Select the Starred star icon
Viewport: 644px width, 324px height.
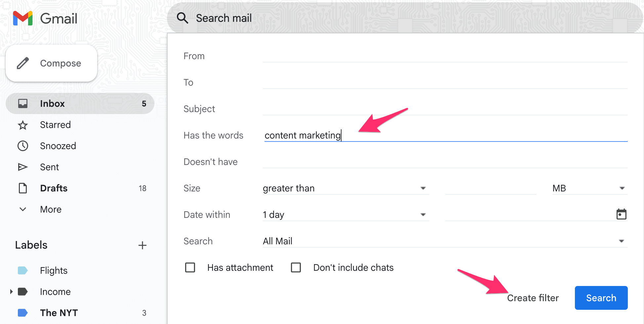coord(23,125)
